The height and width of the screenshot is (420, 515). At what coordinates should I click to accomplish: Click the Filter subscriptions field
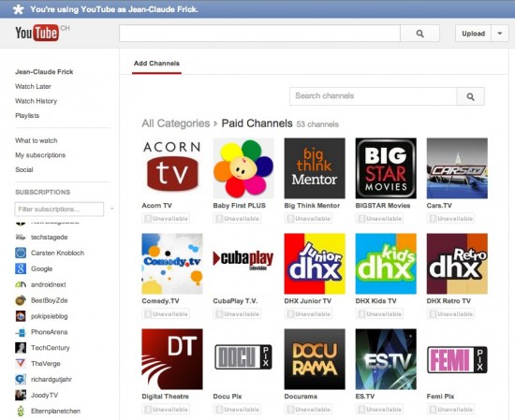point(59,209)
